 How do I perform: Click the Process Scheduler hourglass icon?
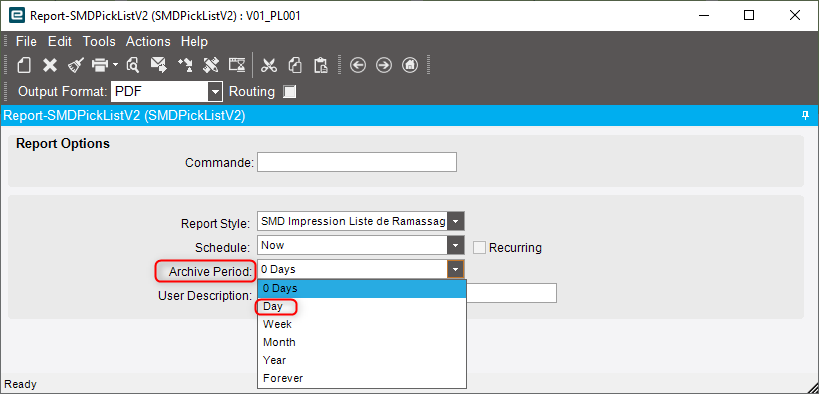[x=237, y=65]
